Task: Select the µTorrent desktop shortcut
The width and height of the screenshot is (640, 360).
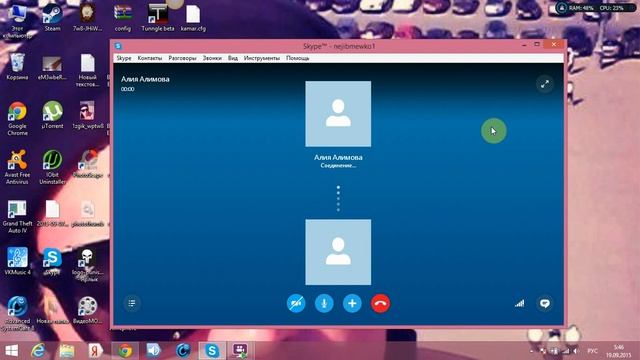Action: [x=52, y=115]
